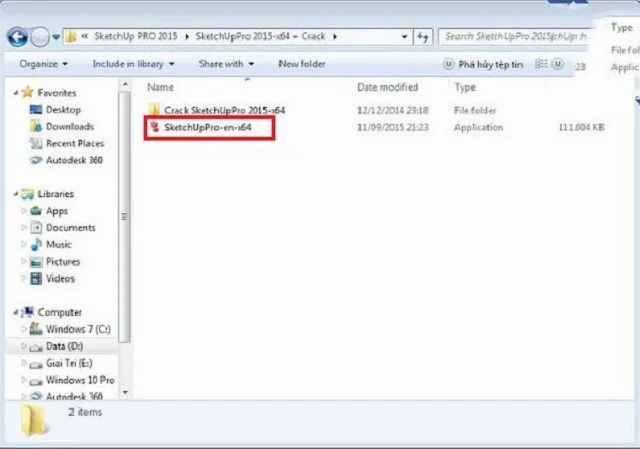Click the Documents library icon
This screenshot has width=640, height=449.
click(x=36, y=227)
